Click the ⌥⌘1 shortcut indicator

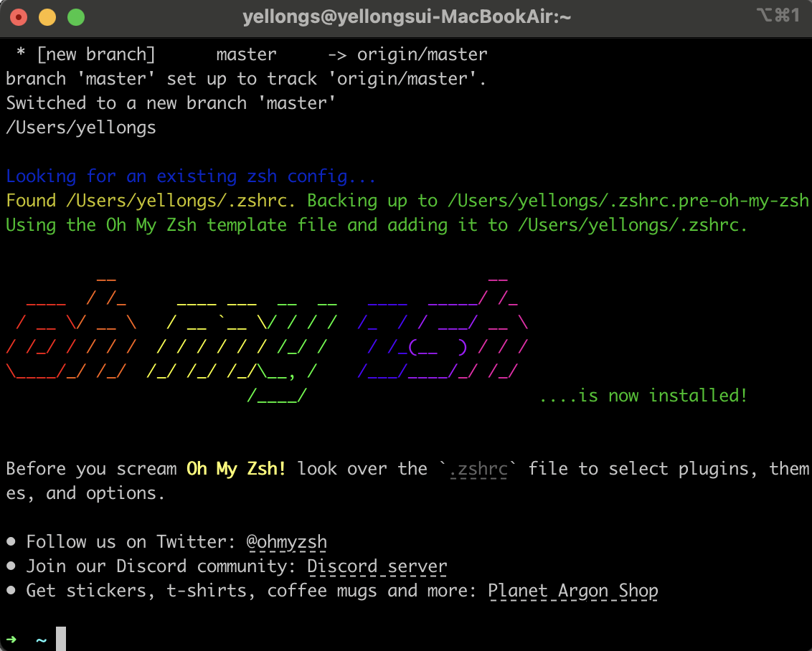click(778, 16)
